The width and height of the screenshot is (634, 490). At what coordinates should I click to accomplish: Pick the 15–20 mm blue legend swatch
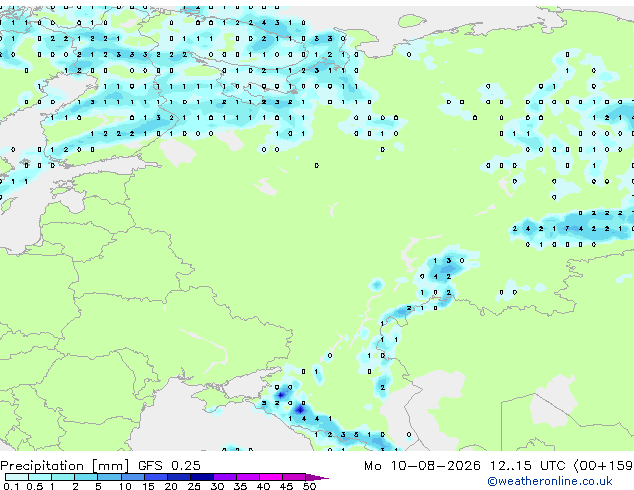(x=155, y=477)
